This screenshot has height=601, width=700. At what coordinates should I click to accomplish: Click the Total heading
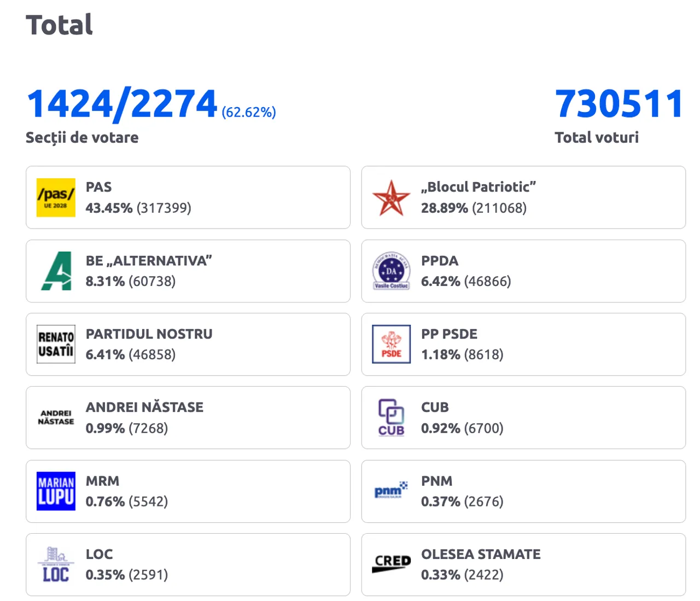click(x=59, y=25)
